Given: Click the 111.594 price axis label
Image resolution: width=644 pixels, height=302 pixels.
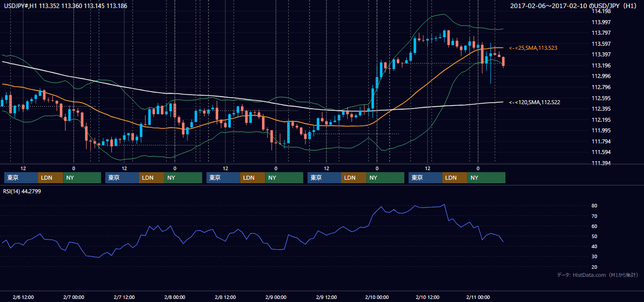Looking at the screenshot, I should (601, 152).
